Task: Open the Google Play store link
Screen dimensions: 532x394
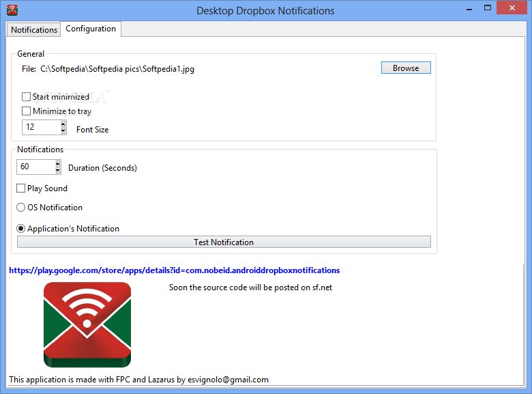Action: pos(175,270)
